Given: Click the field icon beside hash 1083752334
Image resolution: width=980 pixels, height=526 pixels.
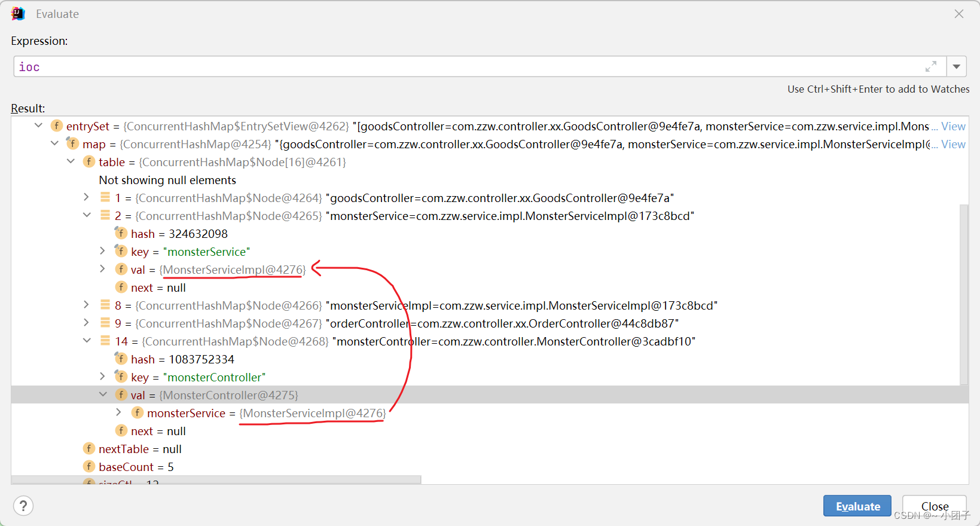Looking at the screenshot, I should (121, 359).
